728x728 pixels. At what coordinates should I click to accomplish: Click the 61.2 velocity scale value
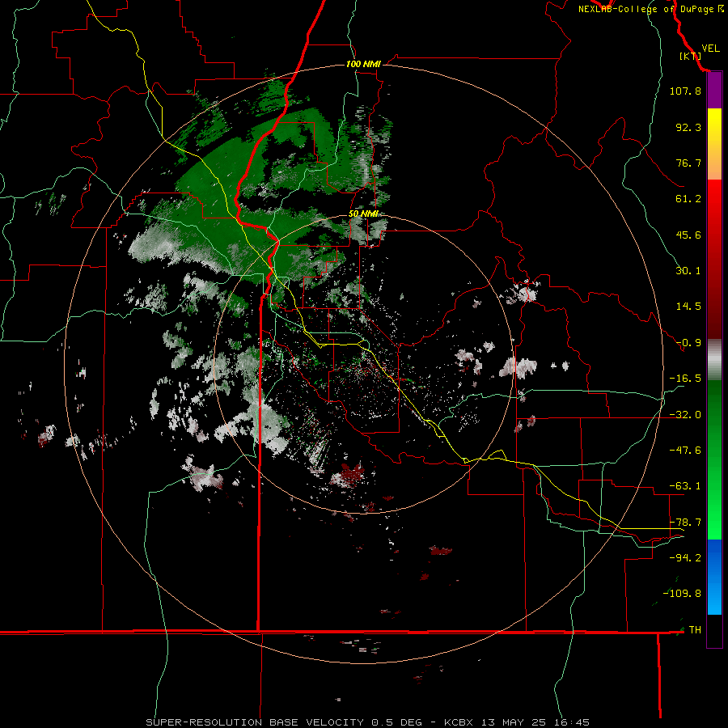(x=688, y=199)
